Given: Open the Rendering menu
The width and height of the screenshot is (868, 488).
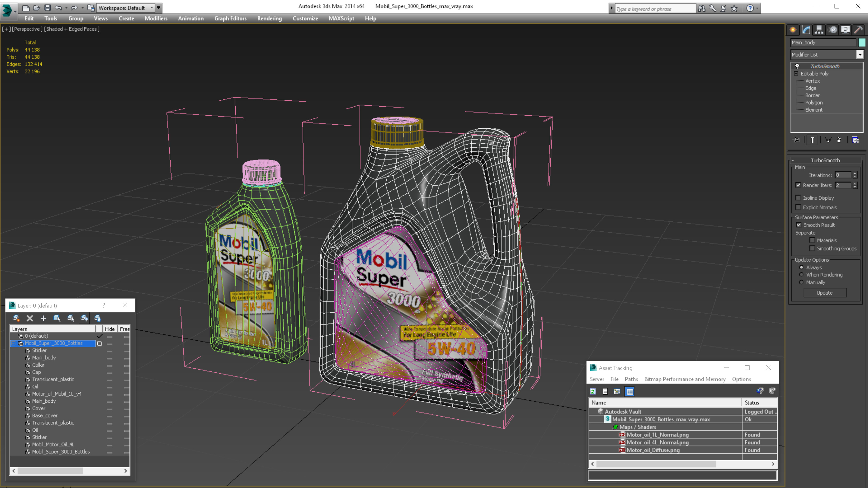Looking at the screenshot, I should click(269, 18).
